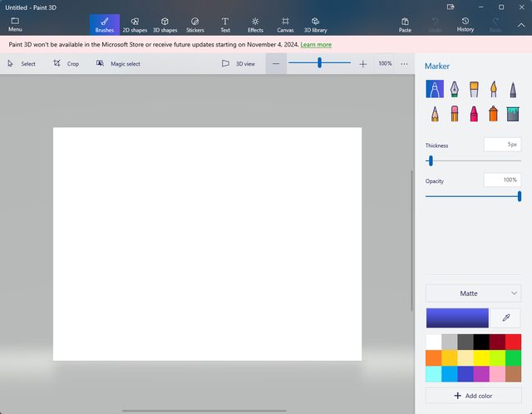Open the Matte material dropdown

click(x=473, y=293)
